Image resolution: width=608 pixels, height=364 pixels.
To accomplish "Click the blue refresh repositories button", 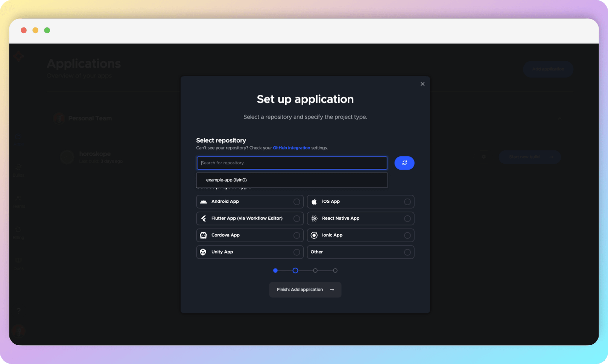I will [404, 163].
